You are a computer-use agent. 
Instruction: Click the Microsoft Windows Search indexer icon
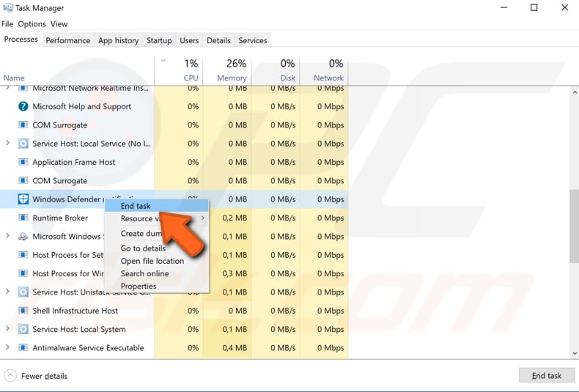pos(23,236)
